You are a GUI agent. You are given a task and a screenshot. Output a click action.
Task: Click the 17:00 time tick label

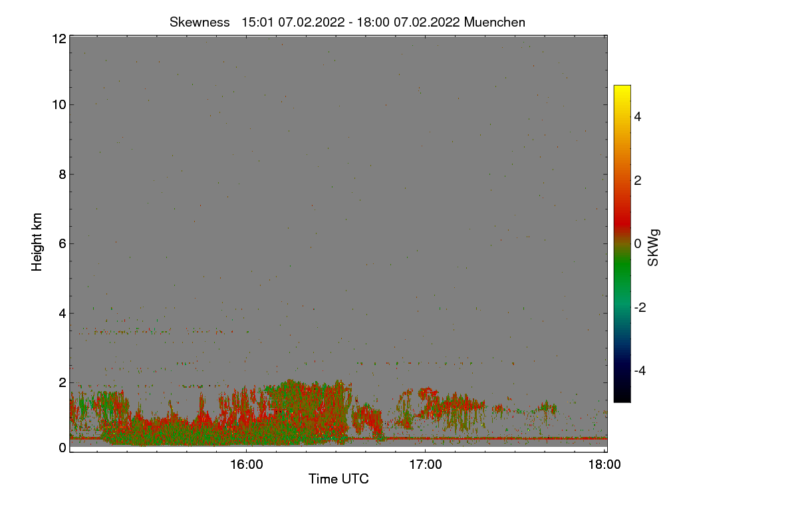426,465
